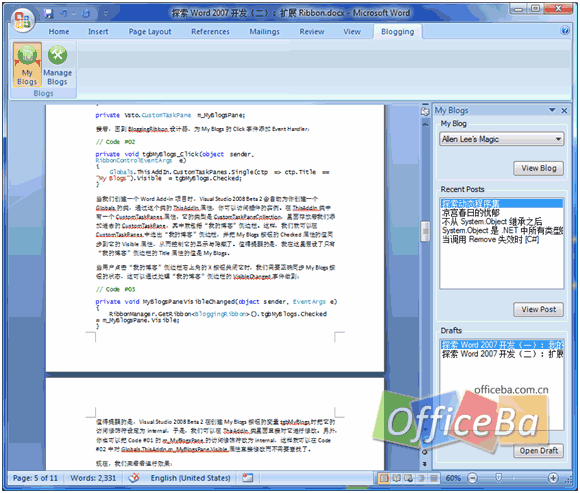This screenshot has width=580, height=493.
Task: Click the macro recording status icon
Action: pos(247,478)
